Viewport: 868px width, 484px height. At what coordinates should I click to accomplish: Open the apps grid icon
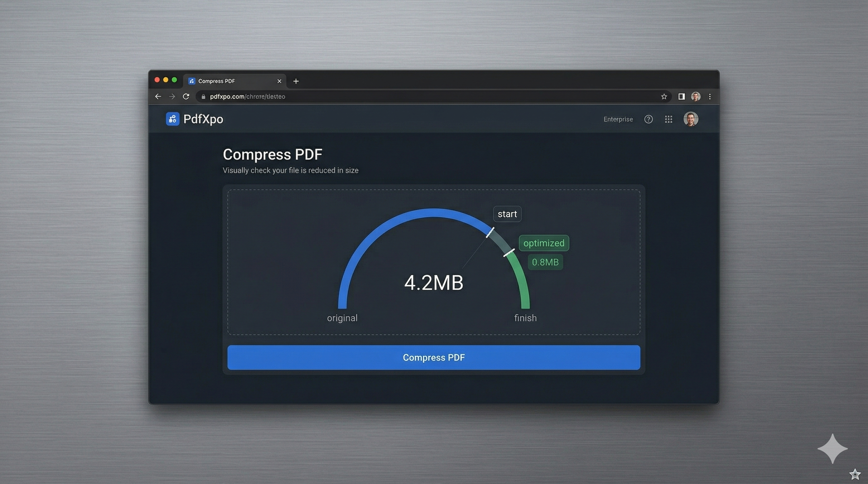pos(669,119)
